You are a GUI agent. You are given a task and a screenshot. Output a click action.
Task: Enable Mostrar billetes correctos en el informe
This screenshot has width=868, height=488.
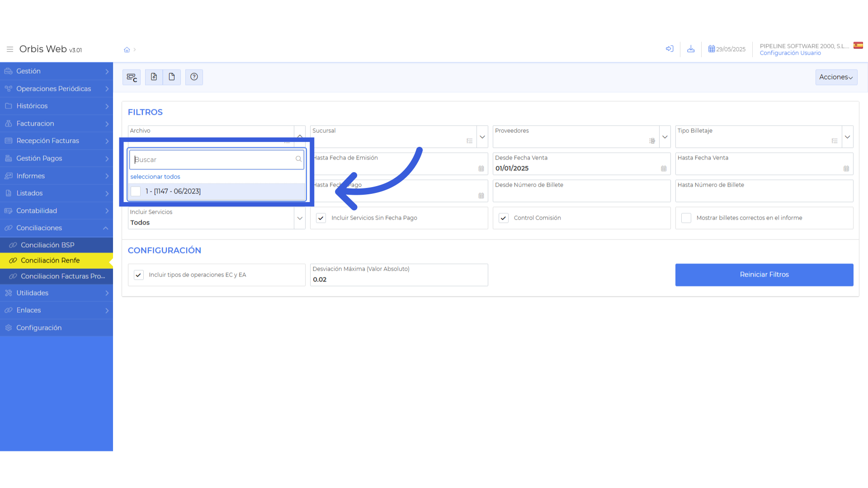[x=686, y=218]
